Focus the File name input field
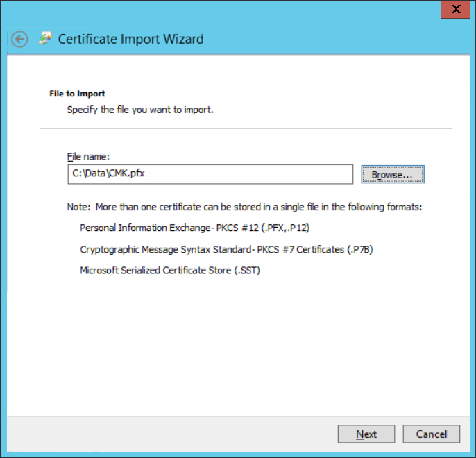This screenshot has height=458, width=476. tap(210, 174)
